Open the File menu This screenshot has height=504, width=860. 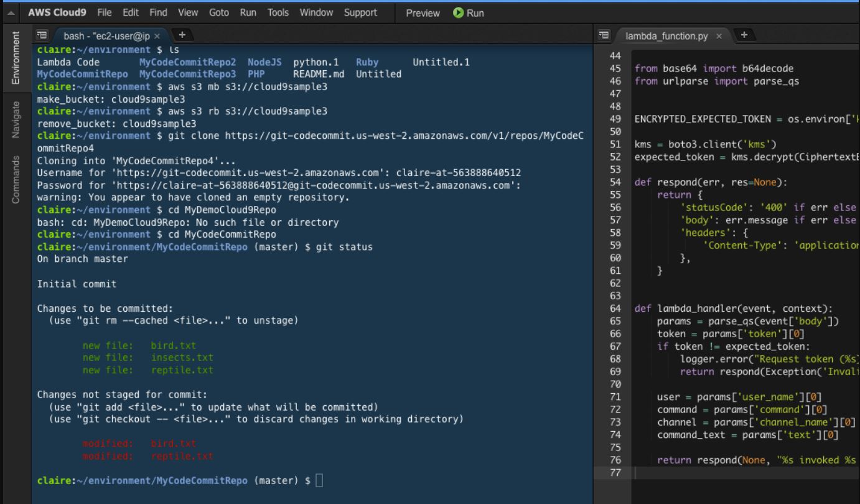pyautogui.click(x=105, y=12)
